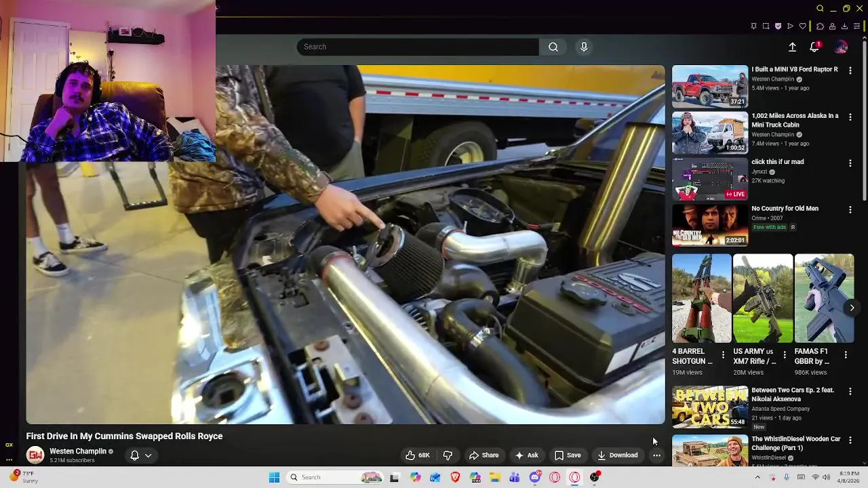
Task: Open the browser profile account icon
Action: tap(832, 26)
